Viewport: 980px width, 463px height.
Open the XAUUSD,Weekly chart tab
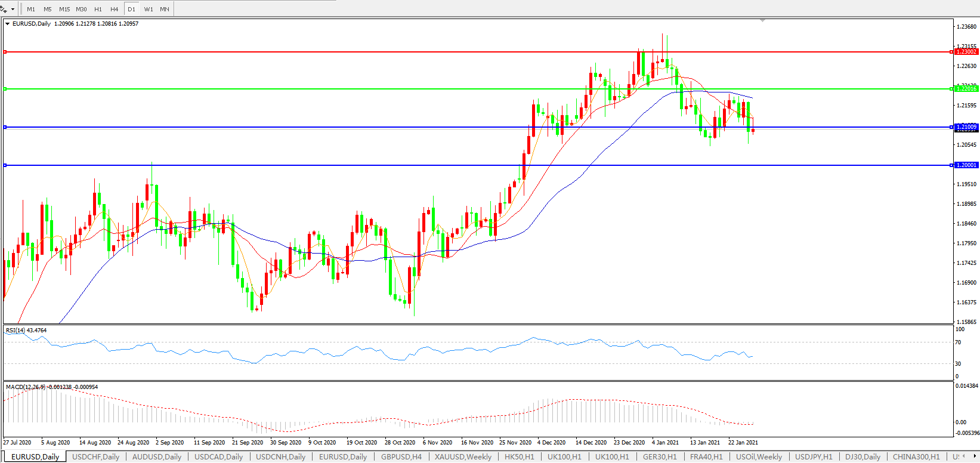click(463, 457)
